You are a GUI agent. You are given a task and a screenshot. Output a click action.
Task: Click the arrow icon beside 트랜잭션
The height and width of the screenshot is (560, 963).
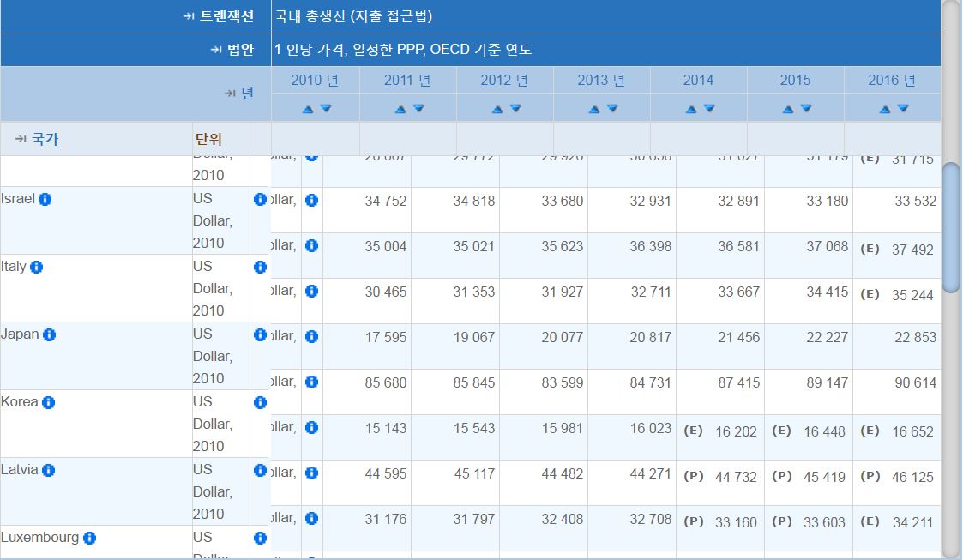[189, 16]
